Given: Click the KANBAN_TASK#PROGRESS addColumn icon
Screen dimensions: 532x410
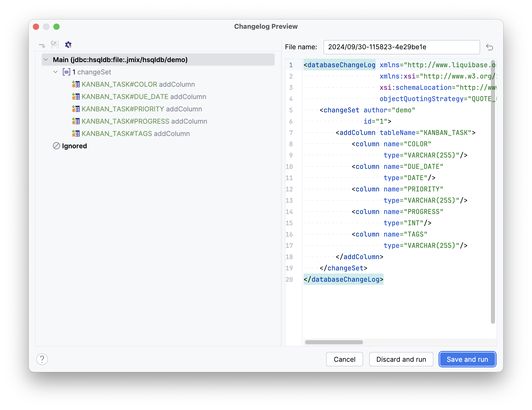Looking at the screenshot, I should 75,121.
